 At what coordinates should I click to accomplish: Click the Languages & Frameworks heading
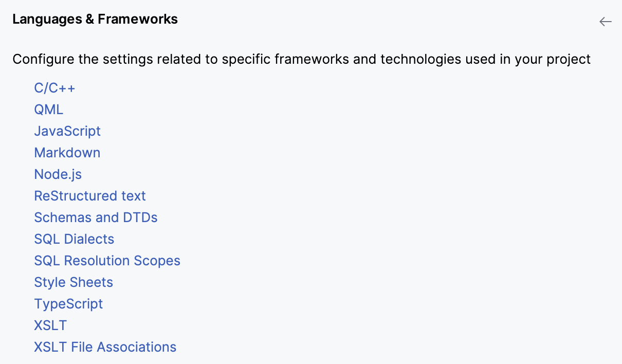point(95,19)
